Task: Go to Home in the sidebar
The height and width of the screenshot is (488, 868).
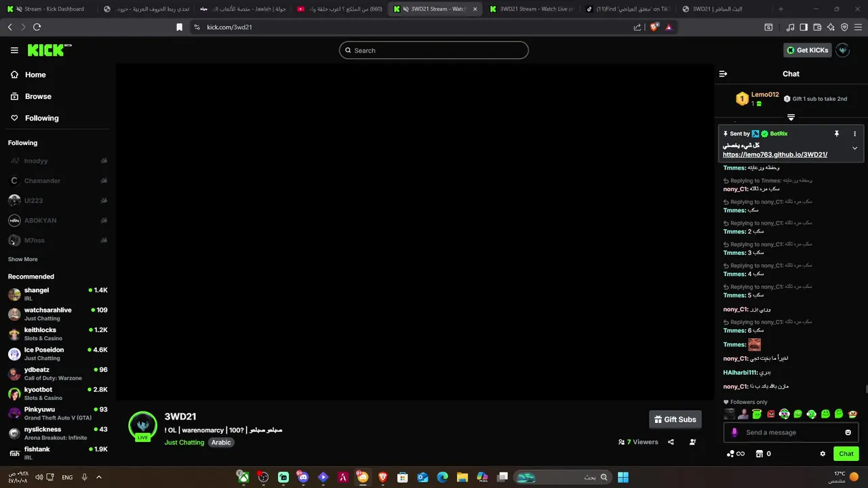Action: tap(28, 75)
